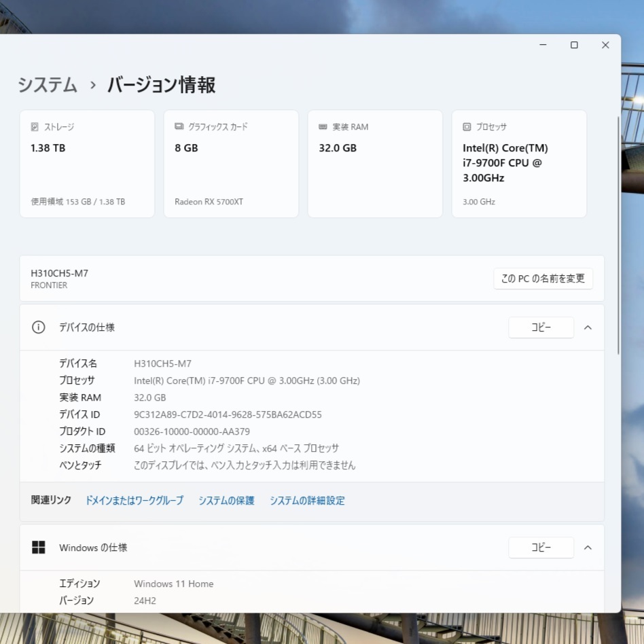Select device ID value 9C312A89-C7D2-4014-9628-575BA62ACD55

[228, 414]
